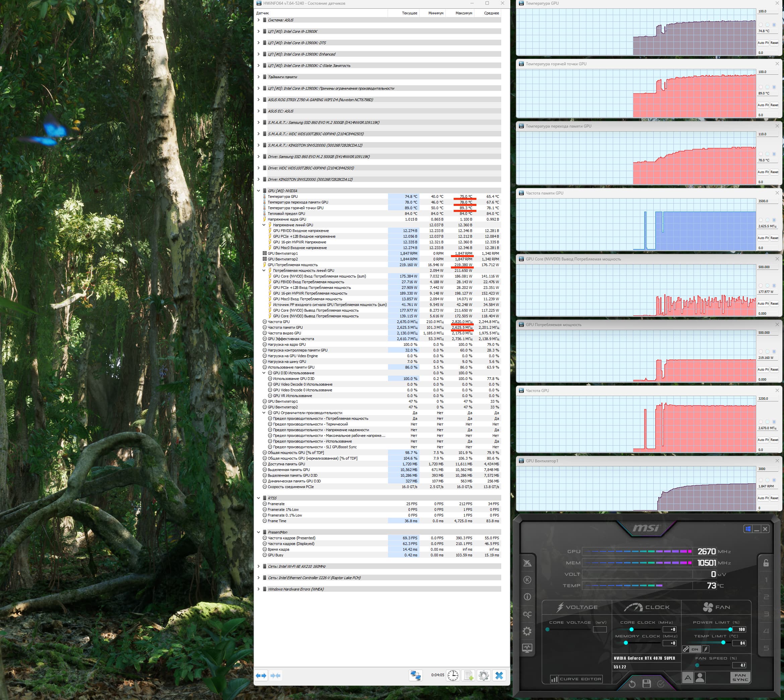The image size is (784, 700).
Task: Toggle fan auto mode A button
Action: pos(688,677)
